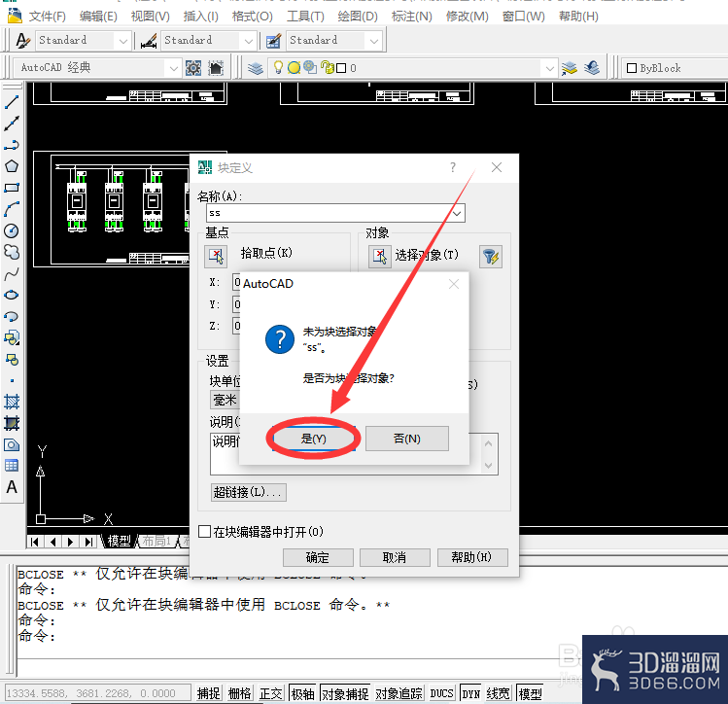Click Yes in the AutoCAD prompt
Viewport: 728px width, 704px height.
(x=314, y=439)
